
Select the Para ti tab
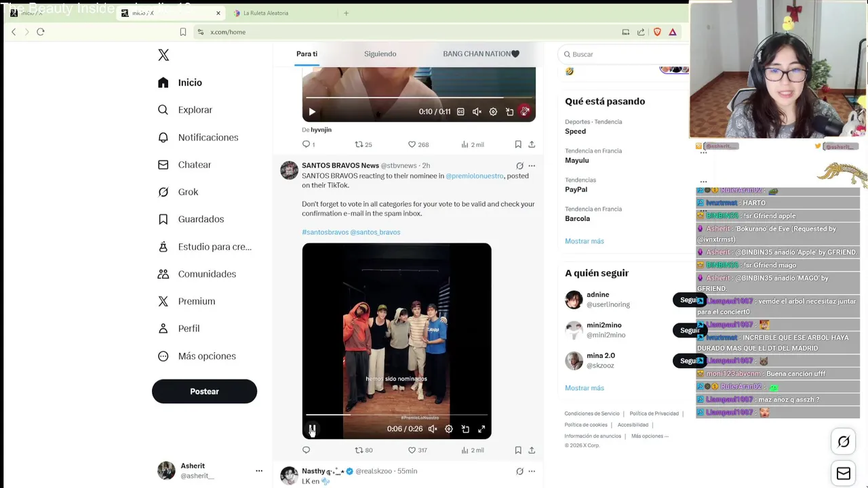[307, 54]
